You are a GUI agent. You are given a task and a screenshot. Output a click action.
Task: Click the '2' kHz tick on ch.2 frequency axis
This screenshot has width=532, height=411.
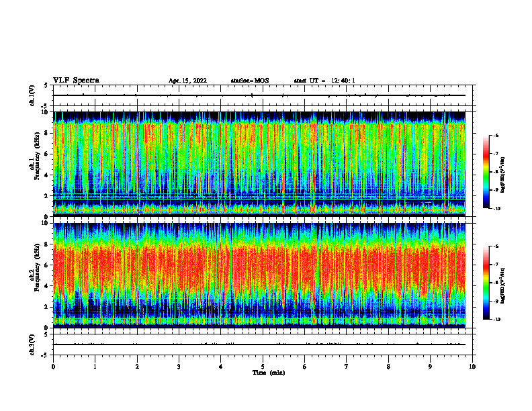coord(46,307)
